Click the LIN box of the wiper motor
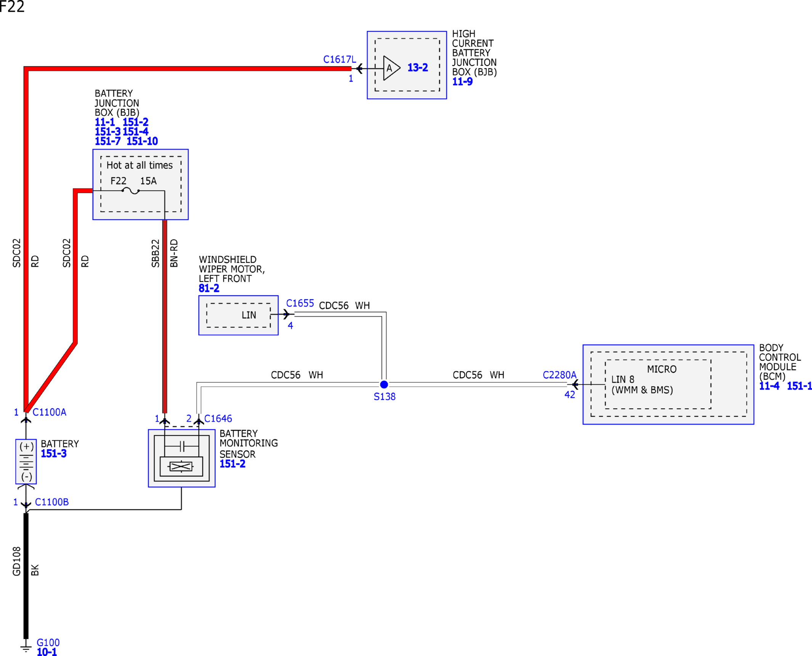The width and height of the screenshot is (812, 656). pyautogui.click(x=239, y=315)
